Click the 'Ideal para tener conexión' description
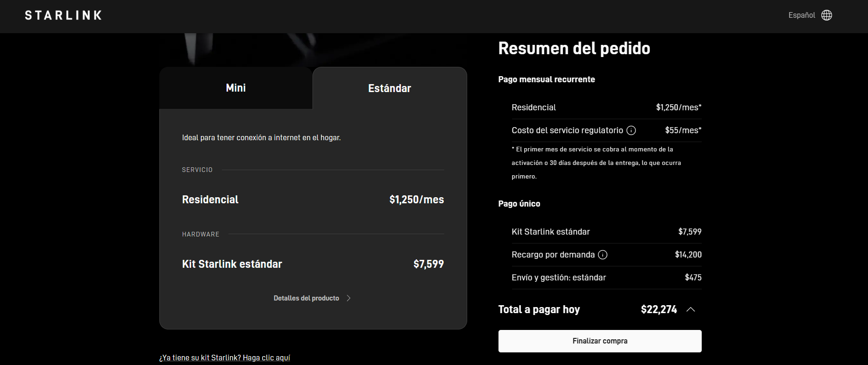Viewport: 868px width, 365px height. (262, 138)
